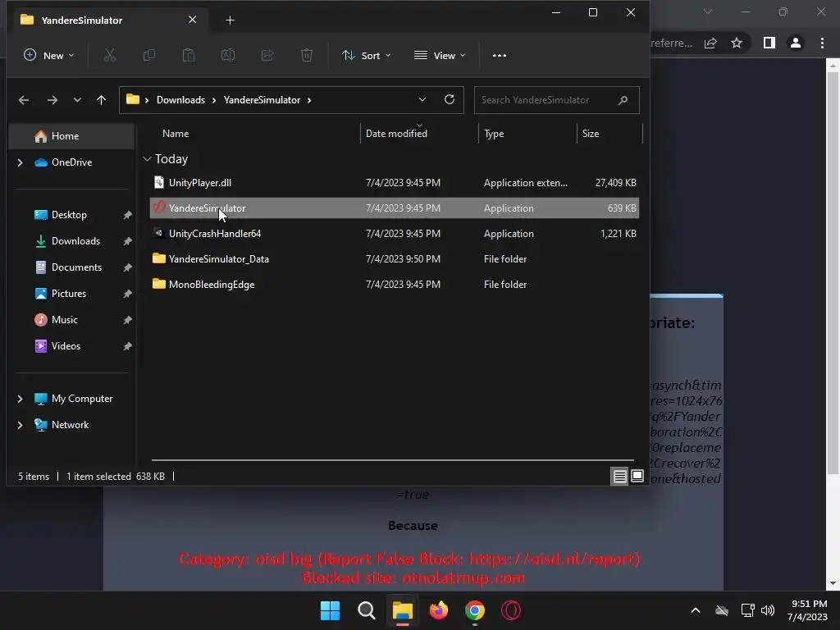Expand the Network tree node
840x630 pixels.
20,425
